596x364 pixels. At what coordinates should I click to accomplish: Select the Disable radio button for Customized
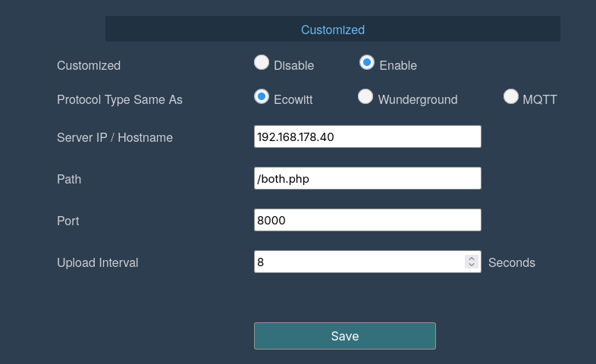click(x=262, y=63)
